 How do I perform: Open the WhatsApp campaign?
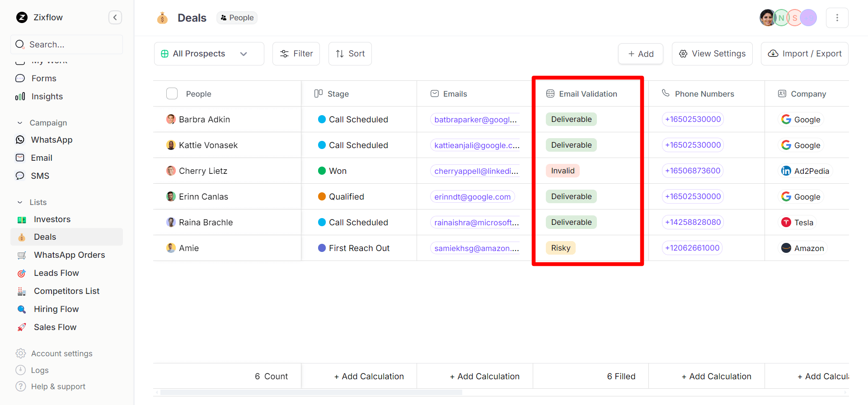click(x=52, y=140)
